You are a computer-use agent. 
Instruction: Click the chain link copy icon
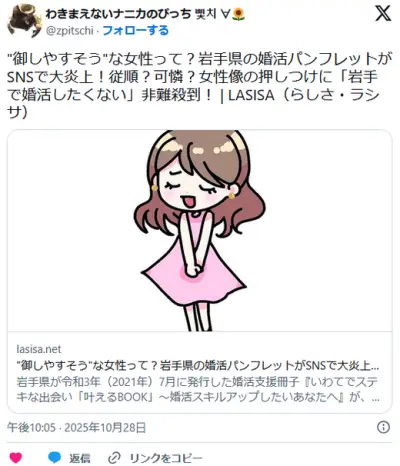(115, 457)
